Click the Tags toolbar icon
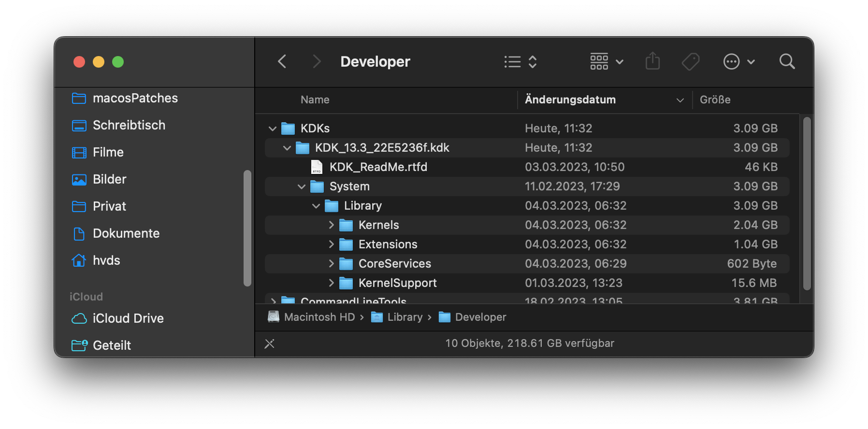Viewport: 868px width, 429px height. [691, 61]
